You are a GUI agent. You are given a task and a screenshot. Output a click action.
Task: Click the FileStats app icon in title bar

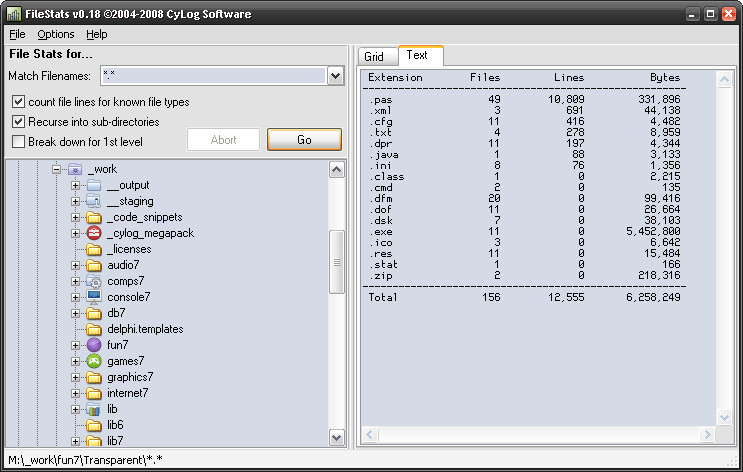coord(13,14)
